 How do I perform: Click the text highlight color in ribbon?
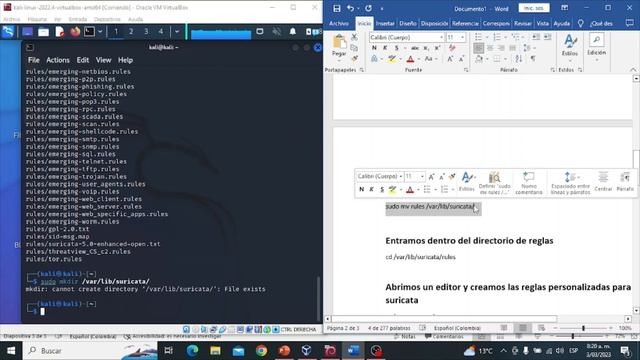[x=392, y=59]
